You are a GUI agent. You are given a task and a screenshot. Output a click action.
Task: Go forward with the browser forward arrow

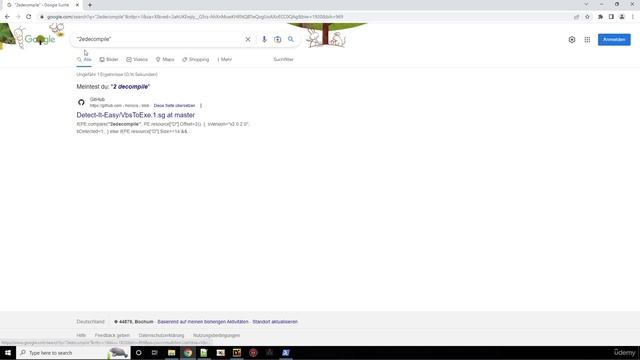[18, 17]
